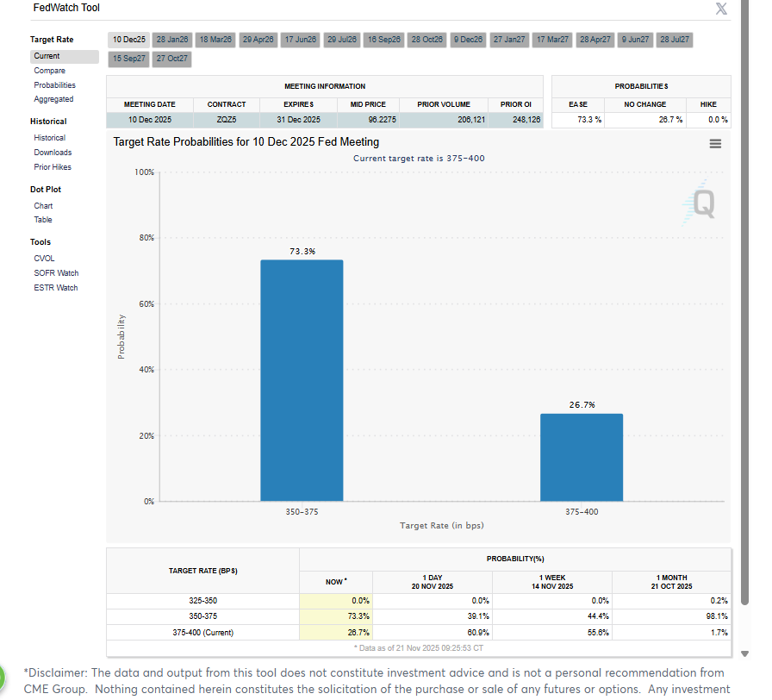
Task: Select the 28 Jan26 meeting tab
Action: click(x=171, y=40)
